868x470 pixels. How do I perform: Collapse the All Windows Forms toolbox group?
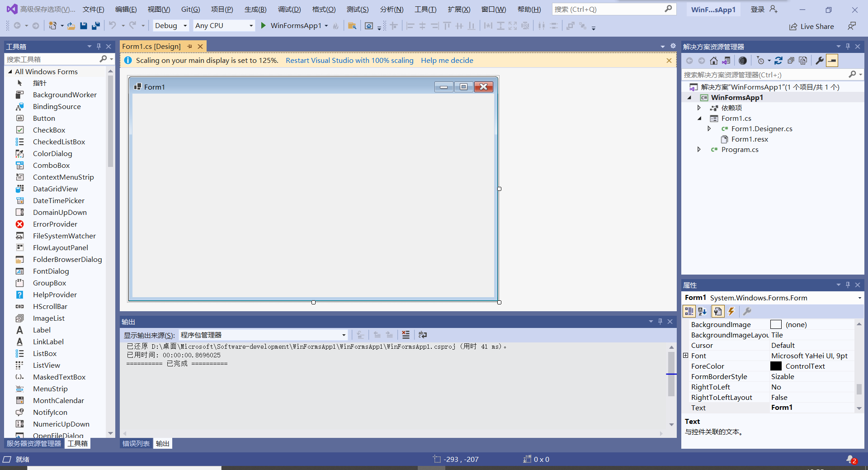[x=10, y=71]
